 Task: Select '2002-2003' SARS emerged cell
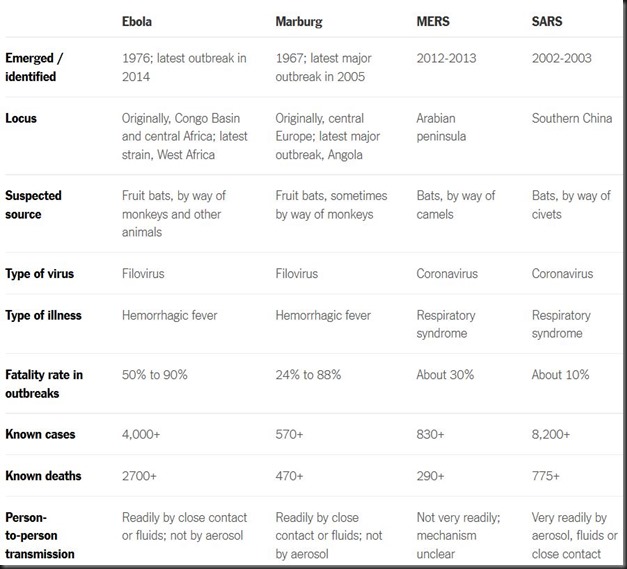pos(561,58)
